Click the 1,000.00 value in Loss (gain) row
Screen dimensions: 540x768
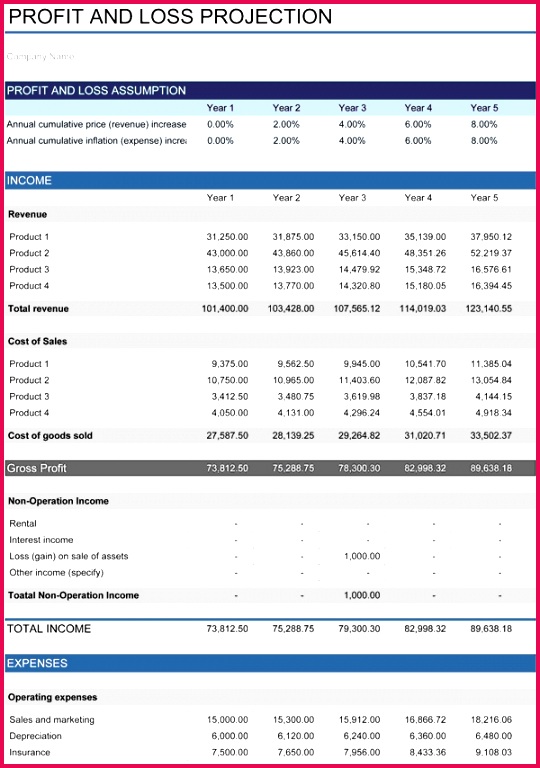pos(362,556)
